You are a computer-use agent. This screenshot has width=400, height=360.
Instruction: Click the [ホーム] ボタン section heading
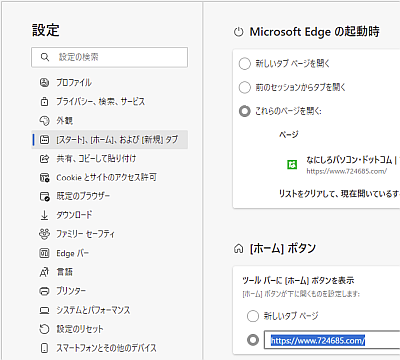pos(283,249)
